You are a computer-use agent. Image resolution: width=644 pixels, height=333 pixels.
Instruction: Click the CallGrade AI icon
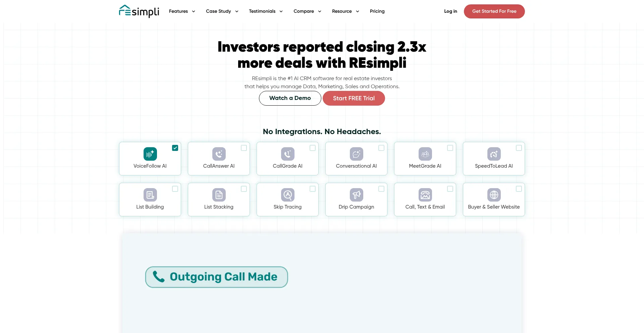(287, 154)
